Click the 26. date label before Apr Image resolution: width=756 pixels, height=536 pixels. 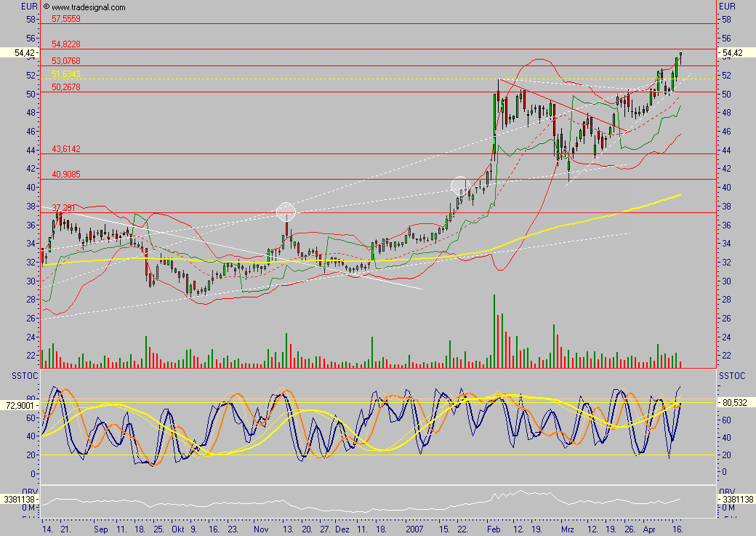[x=630, y=529]
